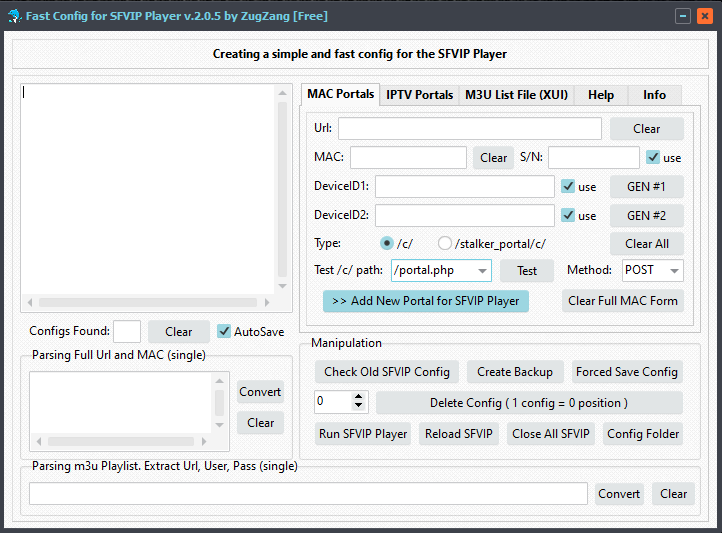This screenshot has width=722, height=533.
Task: Click the app logo icon in title bar
Action: 14,16
